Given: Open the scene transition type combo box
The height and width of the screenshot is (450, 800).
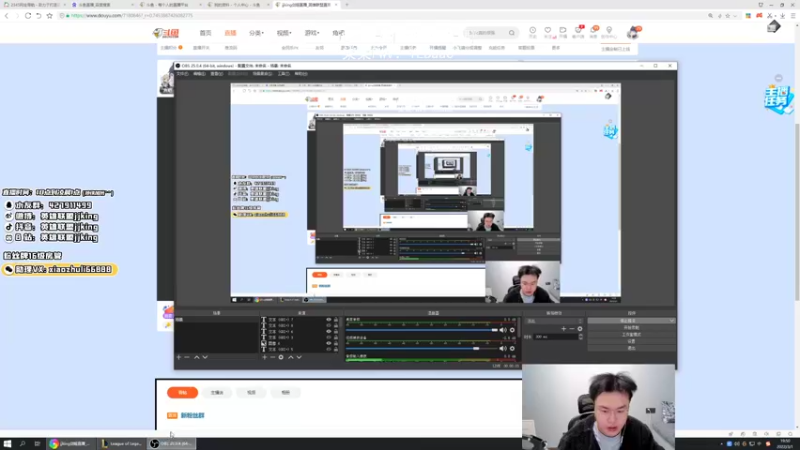Looking at the screenshot, I should pyautogui.click(x=554, y=321).
